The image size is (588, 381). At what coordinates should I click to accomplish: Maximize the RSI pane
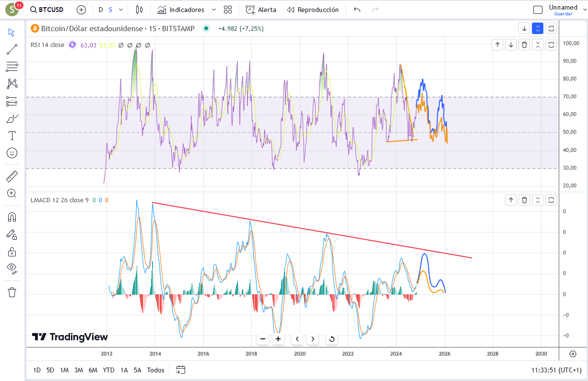(552, 45)
